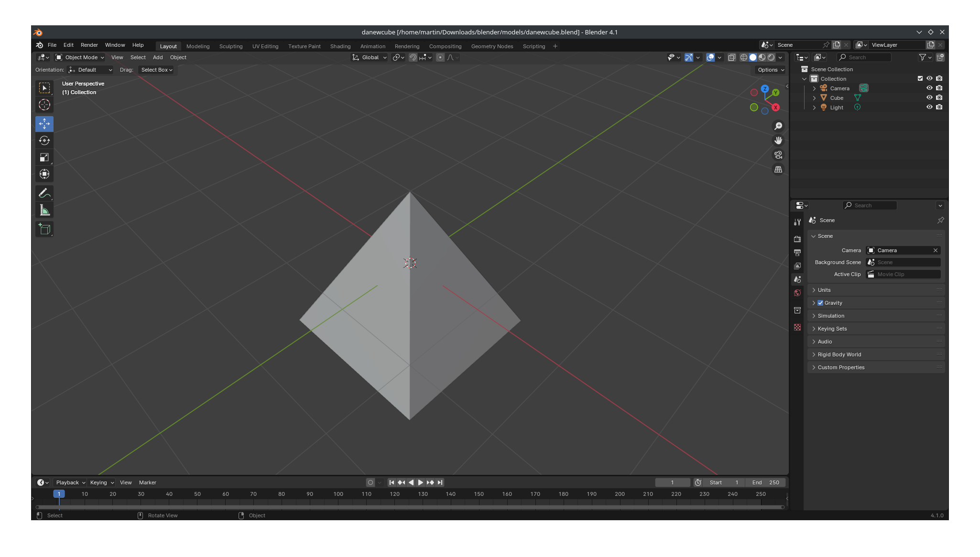Viewport: 980px width, 557px height.
Task: Switch to wireframe viewport shading
Action: pyautogui.click(x=744, y=57)
